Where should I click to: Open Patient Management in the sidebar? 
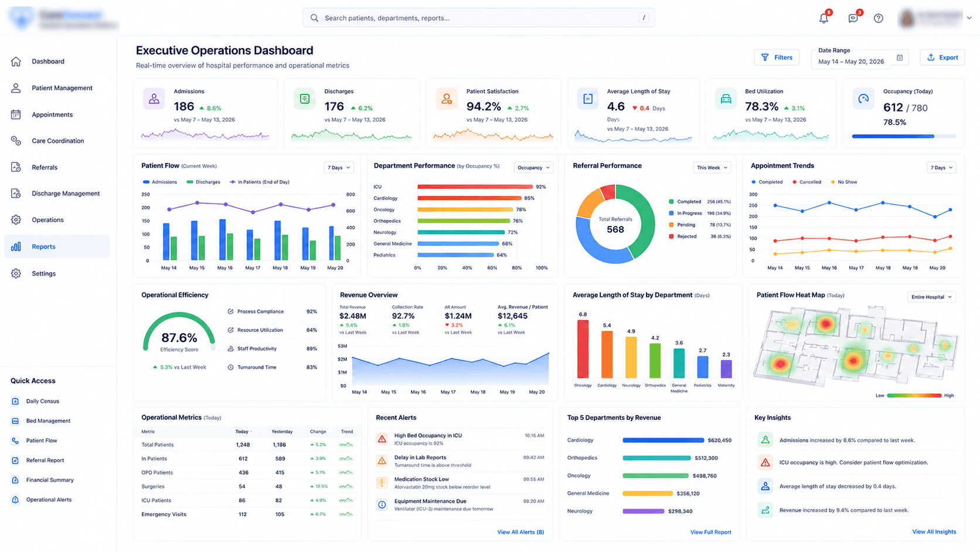click(57, 88)
